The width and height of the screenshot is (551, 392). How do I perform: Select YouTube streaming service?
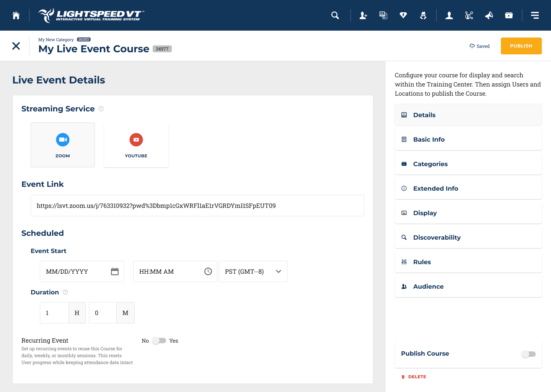click(136, 145)
